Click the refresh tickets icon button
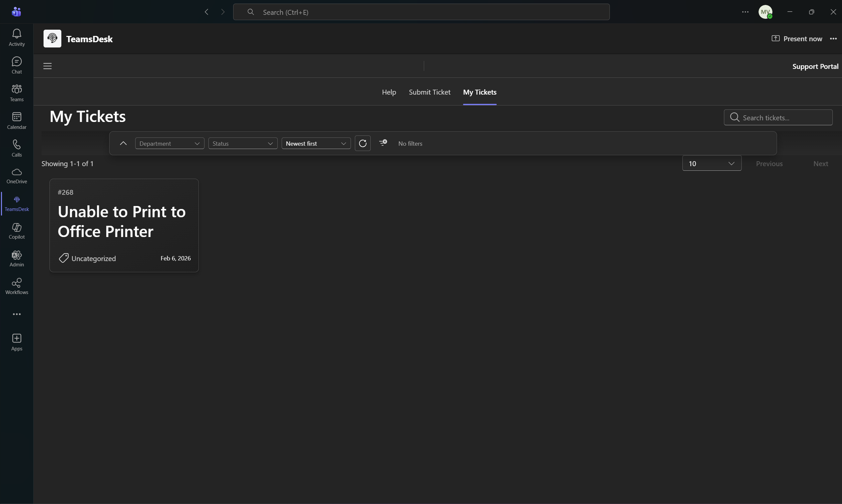Screen dimensions: 842x504 pos(362,143)
